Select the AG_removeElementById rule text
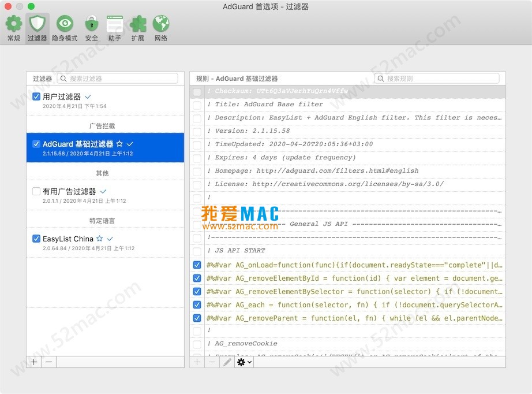The height and width of the screenshot is (394, 532). pyautogui.click(x=354, y=278)
